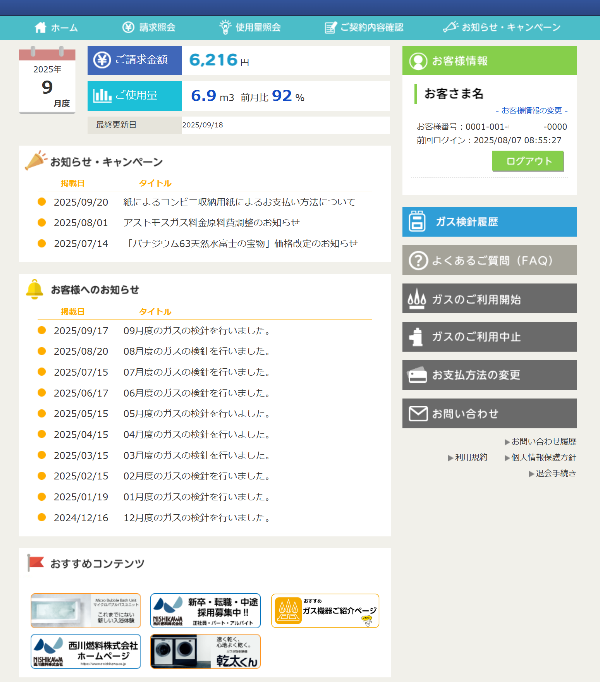Click the icon on ガスのご利用中止 button
This screenshot has width=600, height=682.
[418, 338]
